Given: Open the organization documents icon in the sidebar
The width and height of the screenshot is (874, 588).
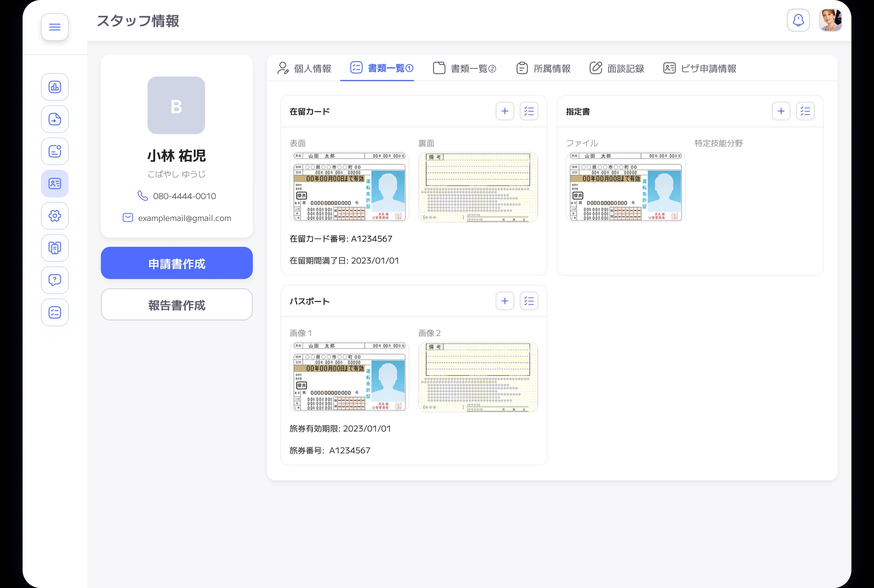Looking at the screenshot, I should 55,248.
